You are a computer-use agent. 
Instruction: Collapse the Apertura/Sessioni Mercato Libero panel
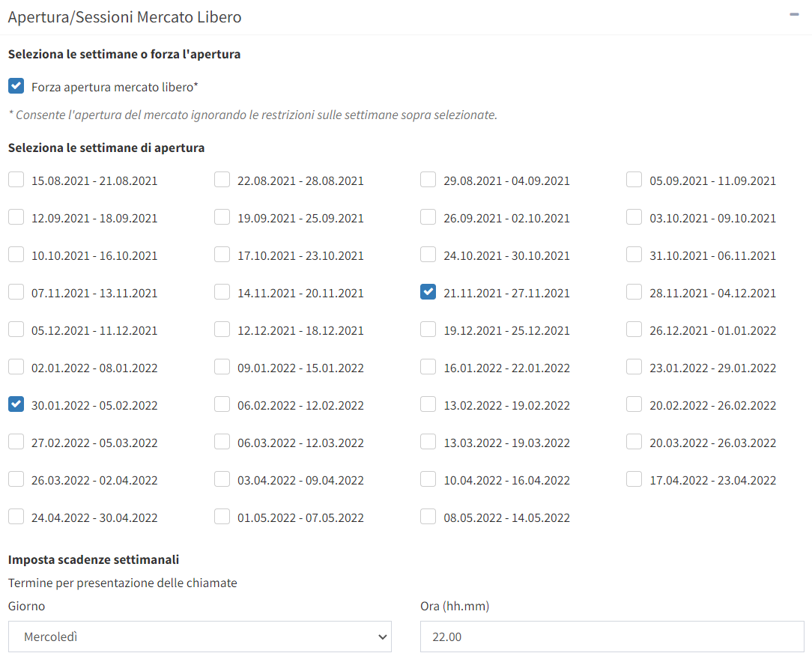pos(794,15)
